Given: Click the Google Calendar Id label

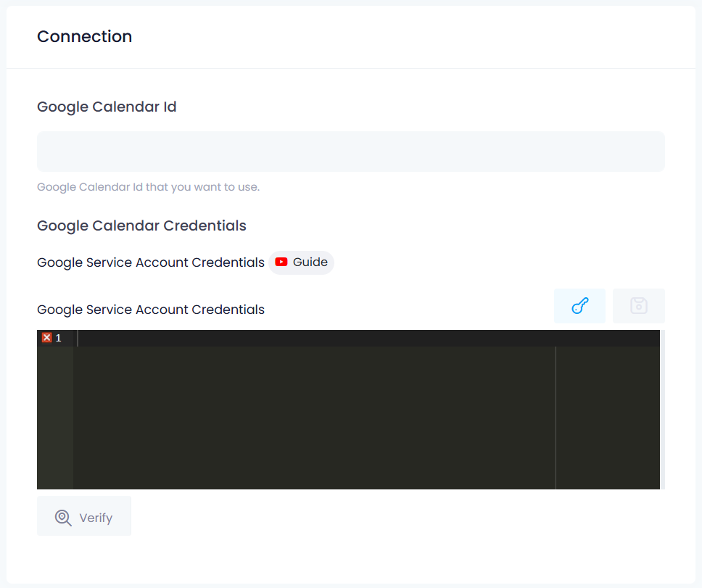Looking at the screenshot, I should (x=107, y=107).
